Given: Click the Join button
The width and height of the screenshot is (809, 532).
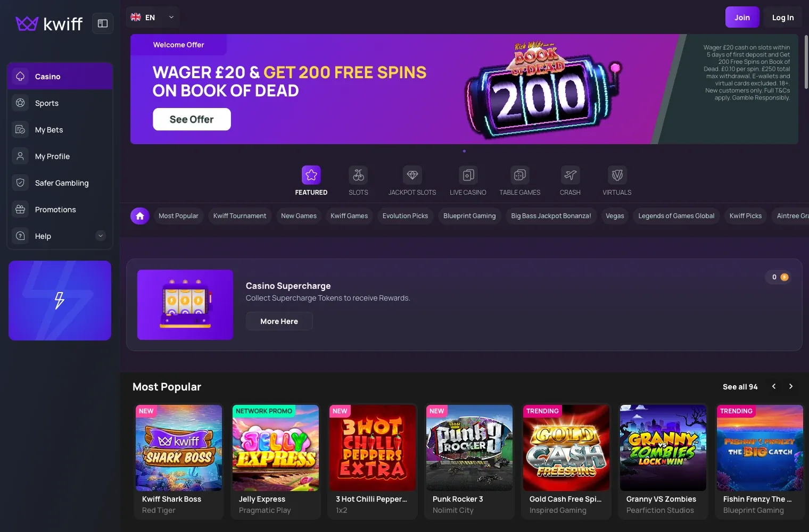Looking at the screenshot, I should (742, 17).
